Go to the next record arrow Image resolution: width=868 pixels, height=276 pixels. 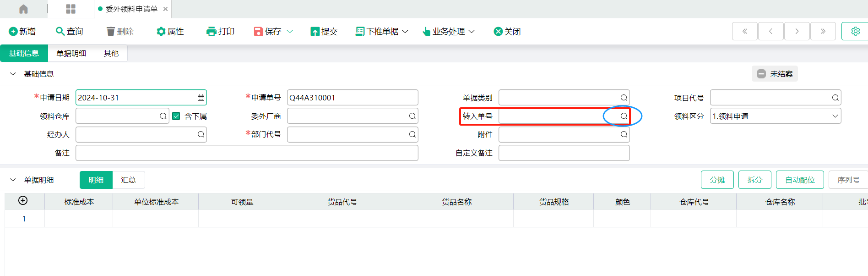pos(797,31)
